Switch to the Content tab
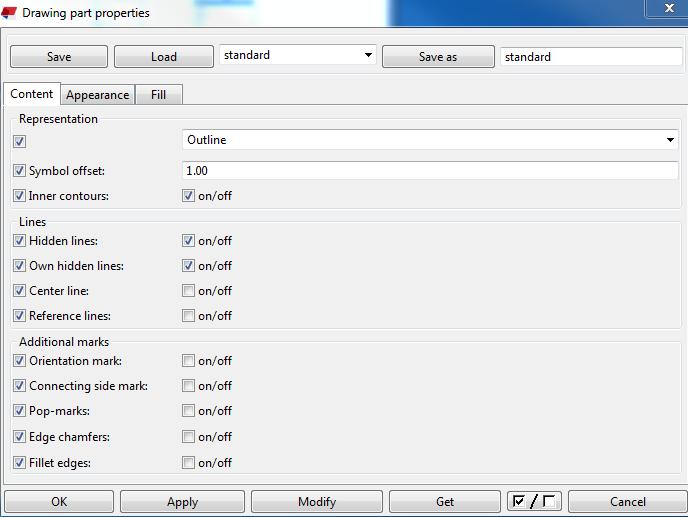Screen dimensions: 688x517 [x=32, y=94]
